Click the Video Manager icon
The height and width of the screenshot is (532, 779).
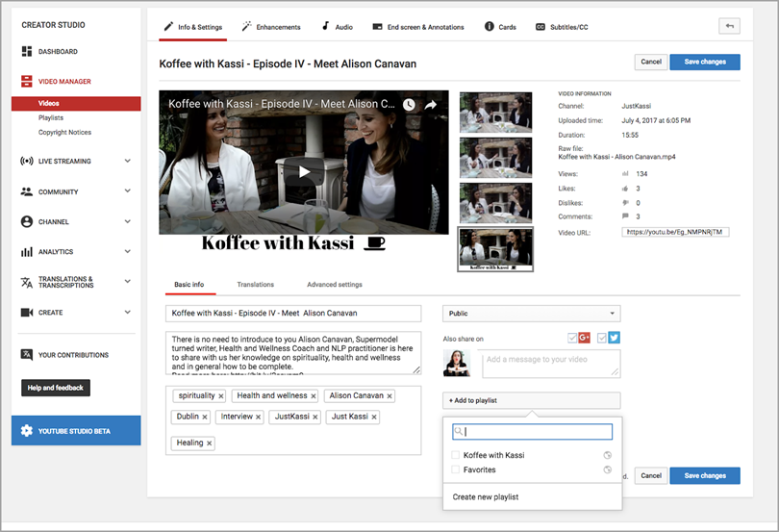click(27, 81)
